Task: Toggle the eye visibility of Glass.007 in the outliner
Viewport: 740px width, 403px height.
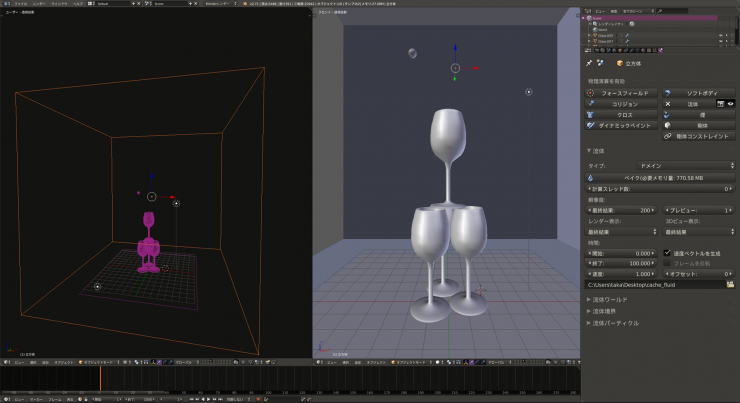Action: (721, 41)
